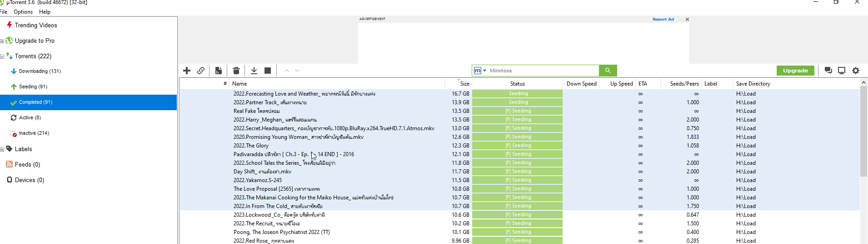Run search with green magnifier button
This screenshot has width=868, height=244.
tap(608, 71)
